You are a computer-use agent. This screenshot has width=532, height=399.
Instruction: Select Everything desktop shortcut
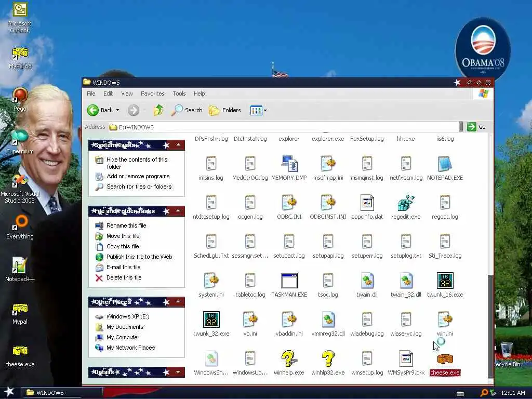coord(20,228)
